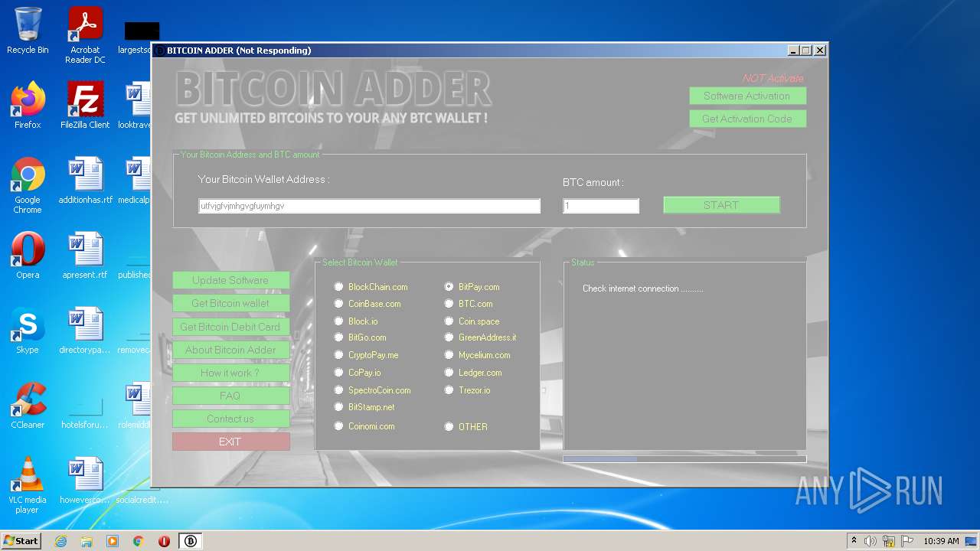Select BitGo.com wallet option
Viewport: 980px width, 551px height.
(361, 337)
